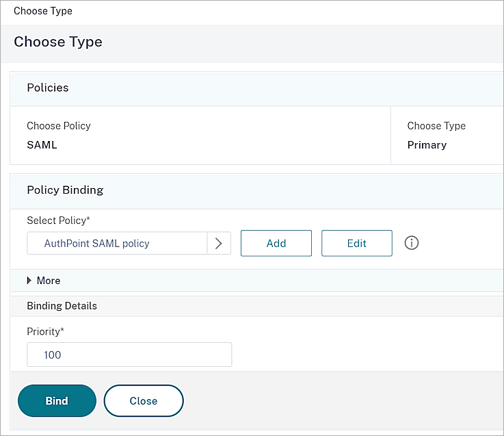
Task: Select the SAML policy value text
Action: (x=42, y=145)
